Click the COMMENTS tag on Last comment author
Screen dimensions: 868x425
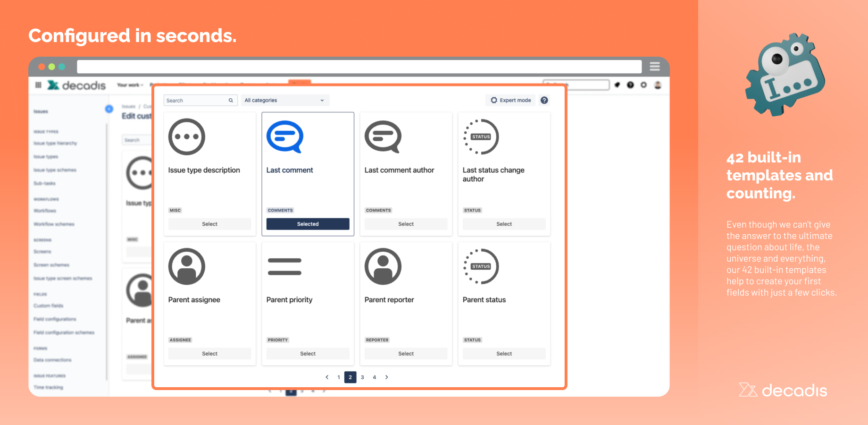378,210
